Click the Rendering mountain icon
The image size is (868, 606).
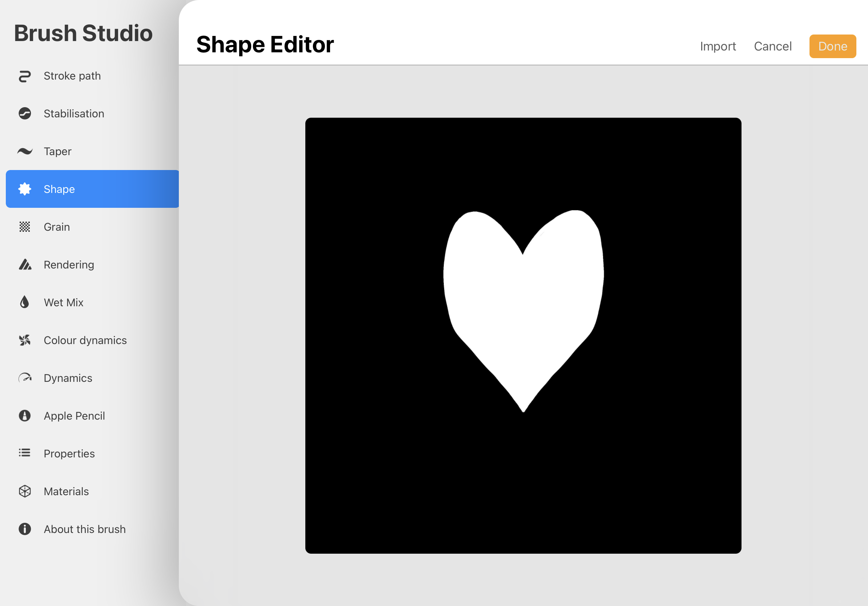click(24, 264)
